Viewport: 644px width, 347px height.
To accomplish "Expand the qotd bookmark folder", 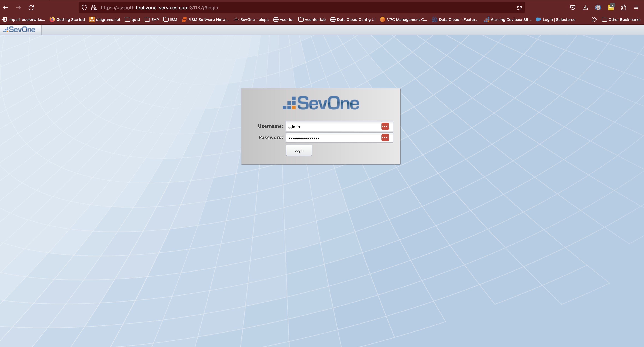I will click(x=133, y=19).
